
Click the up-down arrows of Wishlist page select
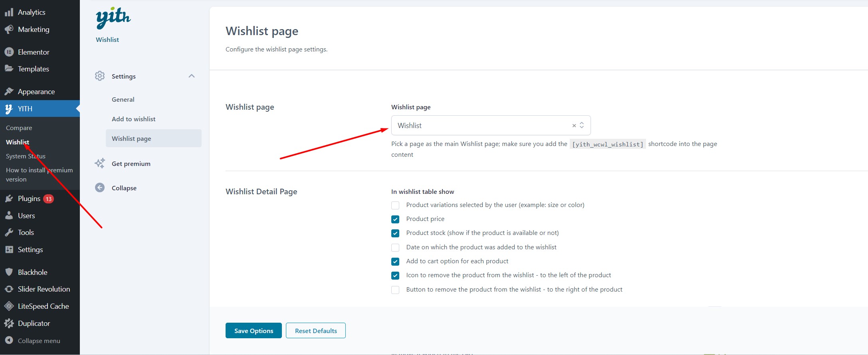582,125
